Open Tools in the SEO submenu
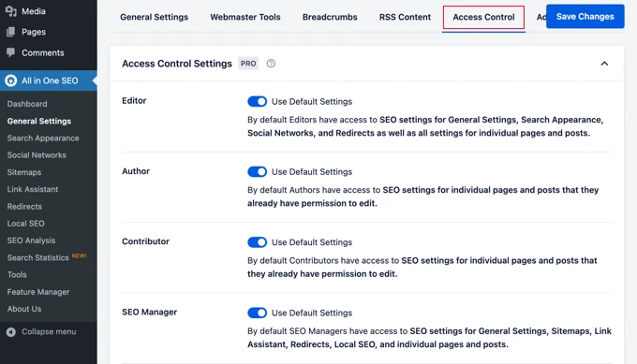 [17, 275]
